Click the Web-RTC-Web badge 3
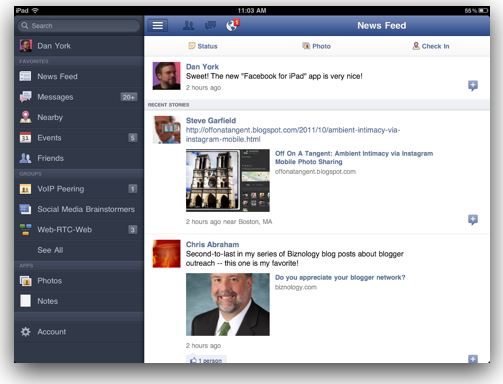The height and width of the screenshot is (384, 503). (133, 230)
